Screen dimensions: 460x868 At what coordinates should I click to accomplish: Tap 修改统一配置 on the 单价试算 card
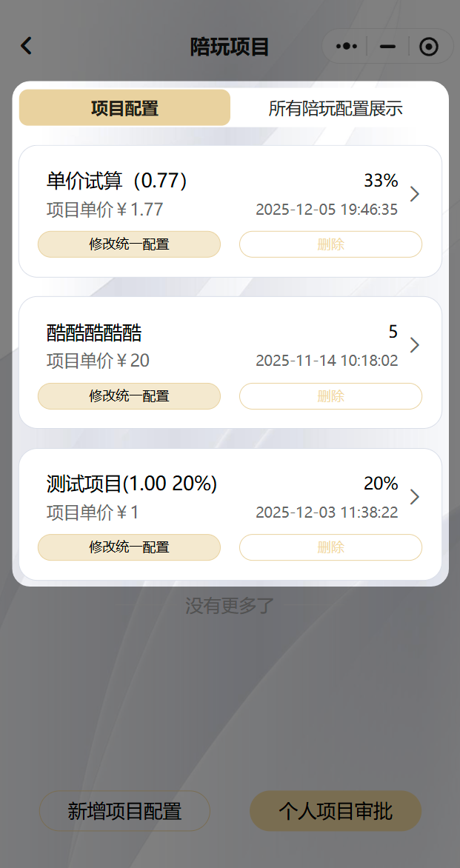(129, 244)
